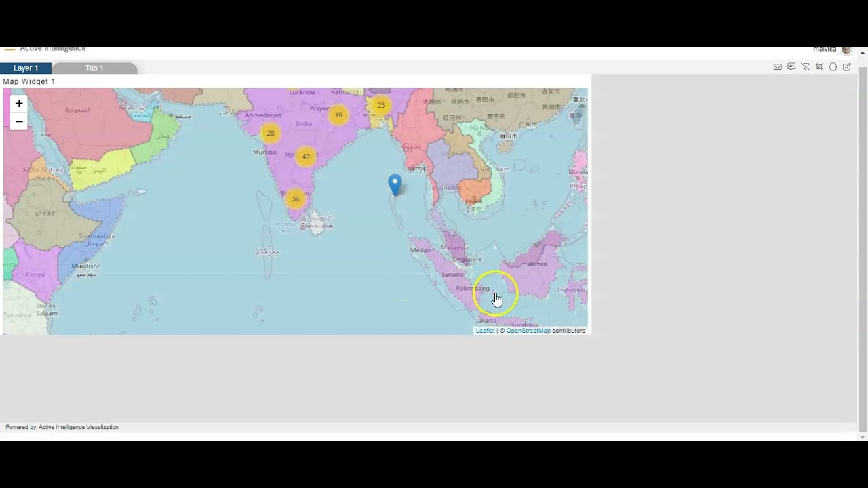Image resolution: width=868 pixels, height=488 pixels.
Task: Open the comments speech-bubble icon
Action: pos(791,67)
